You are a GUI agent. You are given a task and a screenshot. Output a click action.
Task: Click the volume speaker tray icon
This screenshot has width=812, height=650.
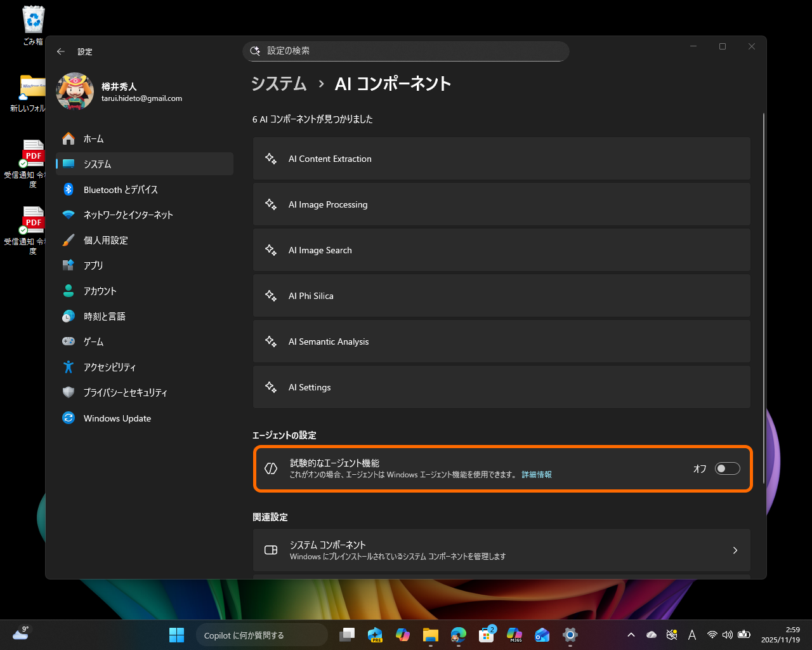pos(728,635)
